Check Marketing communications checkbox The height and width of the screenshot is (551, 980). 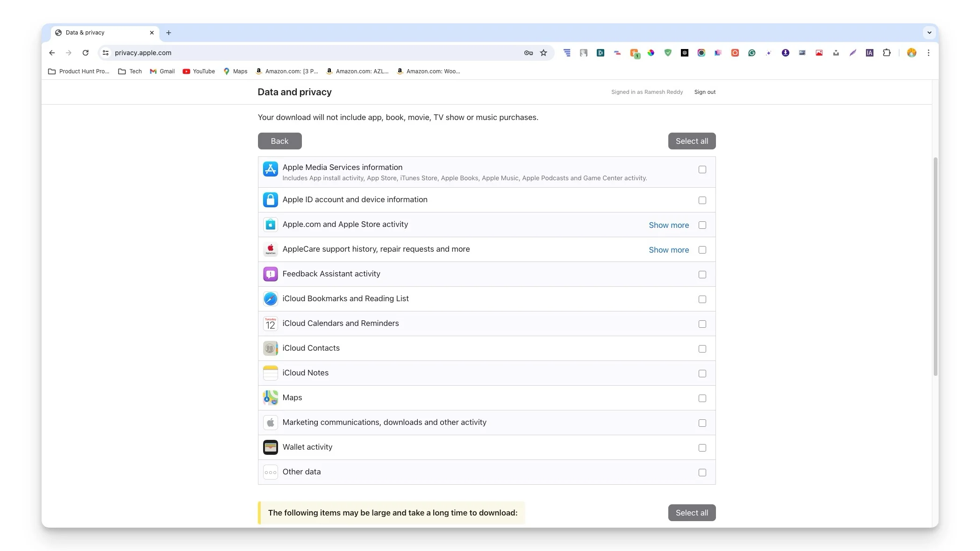pos(702,423)
